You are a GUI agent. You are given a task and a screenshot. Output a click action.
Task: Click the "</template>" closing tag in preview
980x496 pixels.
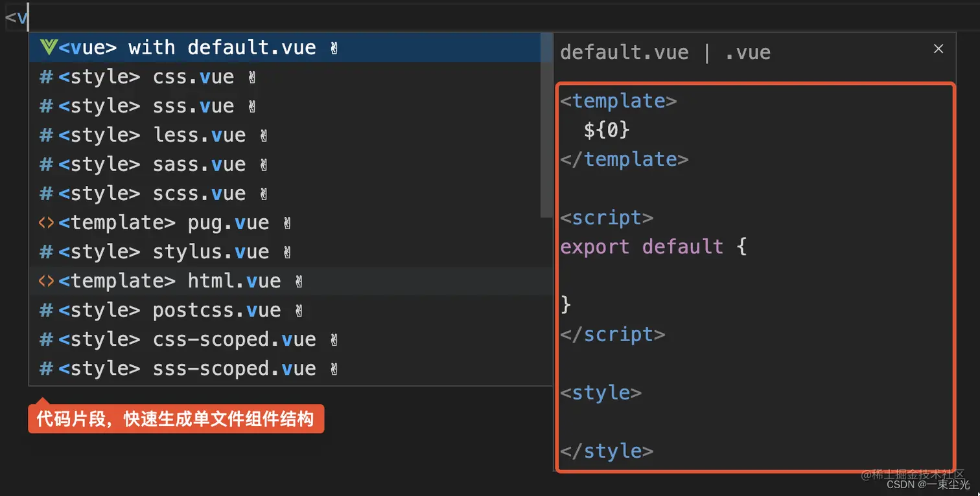pyautogui.click(x=624, y=159)
